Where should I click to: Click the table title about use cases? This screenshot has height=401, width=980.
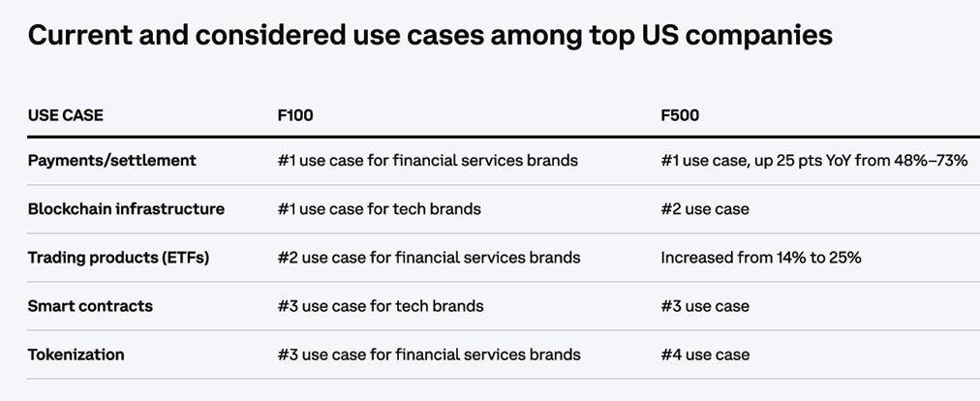click(430, 36)
